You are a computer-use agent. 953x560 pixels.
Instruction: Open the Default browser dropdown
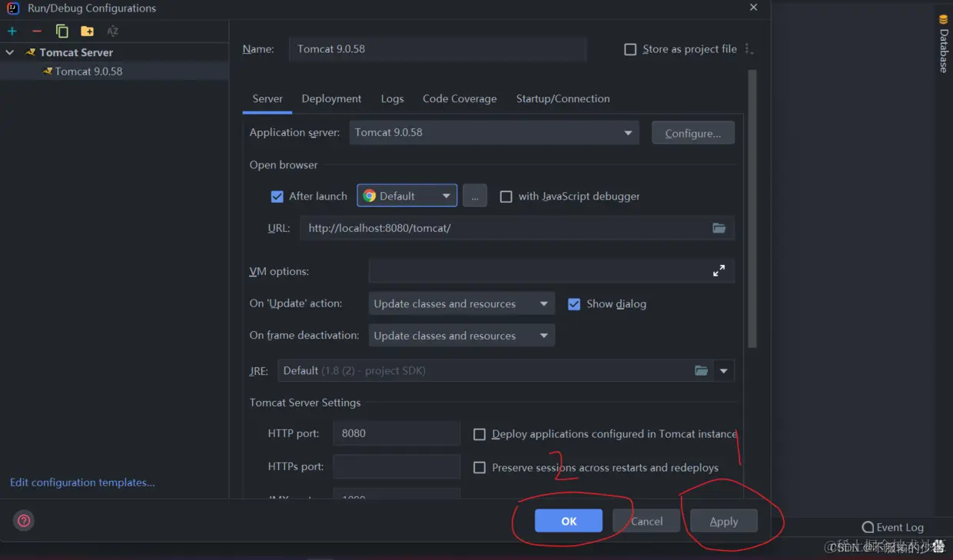click(x=407, y=196)
